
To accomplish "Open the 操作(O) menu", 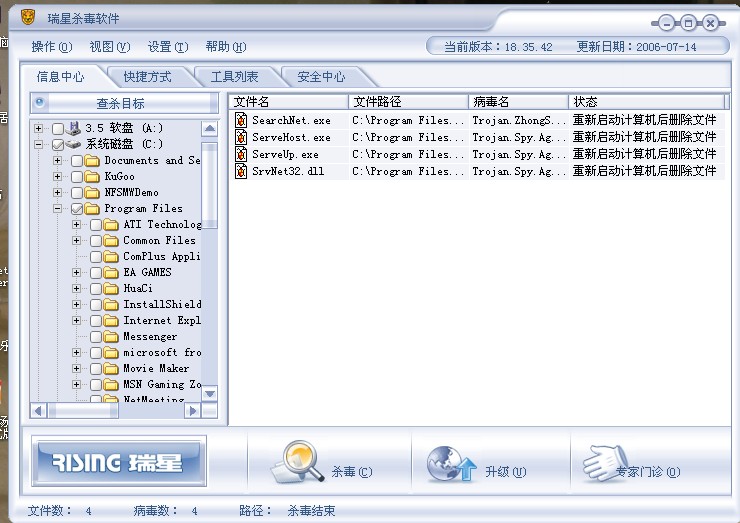I will pyautogui.click(x=51, y=47).
